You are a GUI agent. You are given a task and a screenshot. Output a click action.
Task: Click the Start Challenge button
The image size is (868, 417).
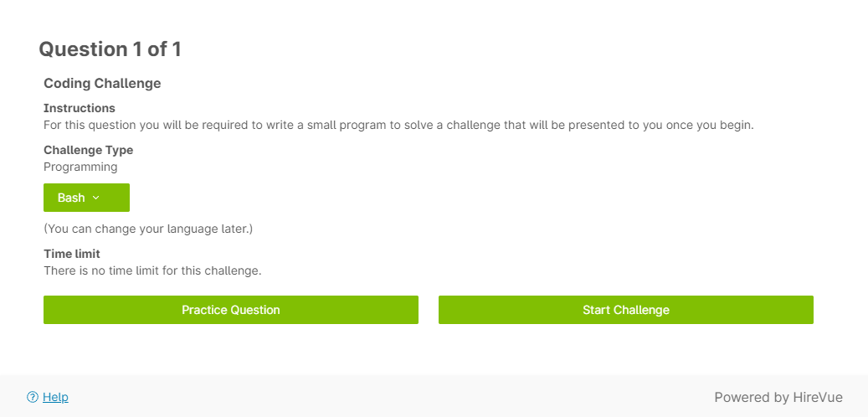click(x=626, y=310)
